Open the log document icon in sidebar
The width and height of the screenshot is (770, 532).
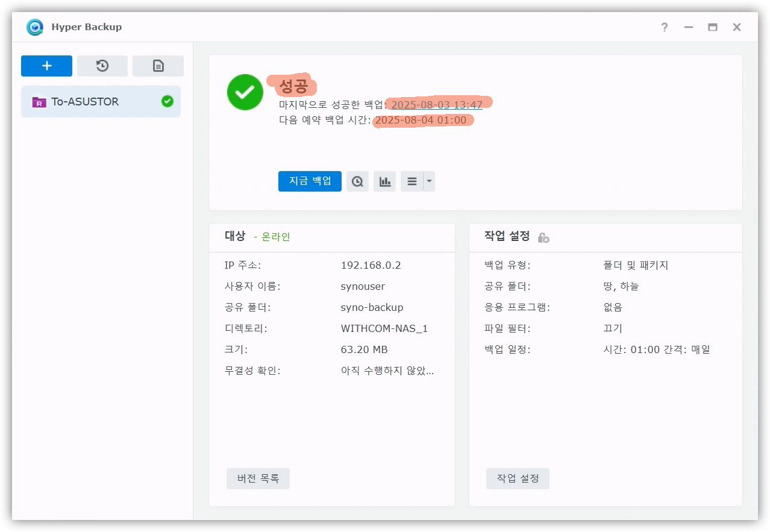pos(158,66)
